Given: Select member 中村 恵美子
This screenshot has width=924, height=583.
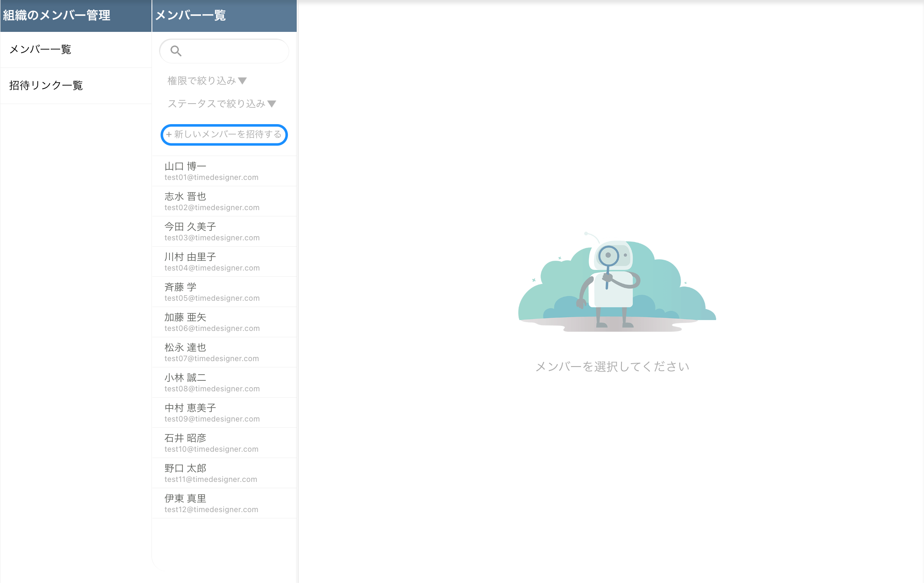Looking at the screenshot, I should [x=224, y=413].
